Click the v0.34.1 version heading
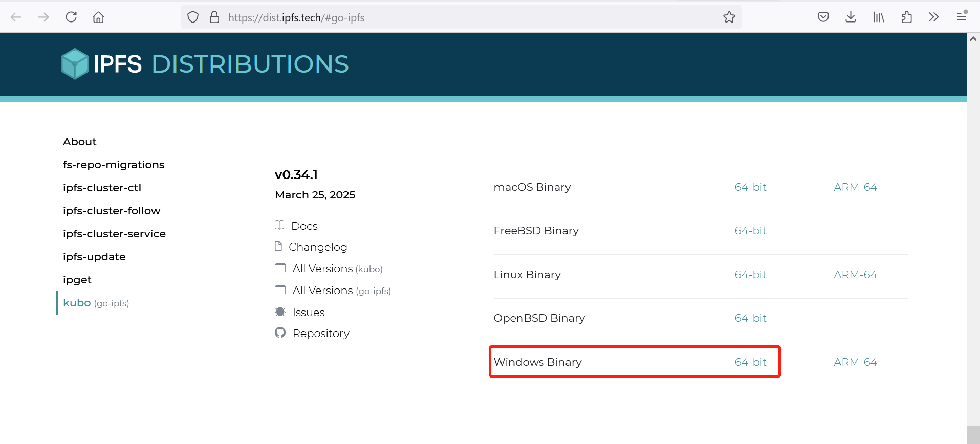 click(x=296, y=175)
